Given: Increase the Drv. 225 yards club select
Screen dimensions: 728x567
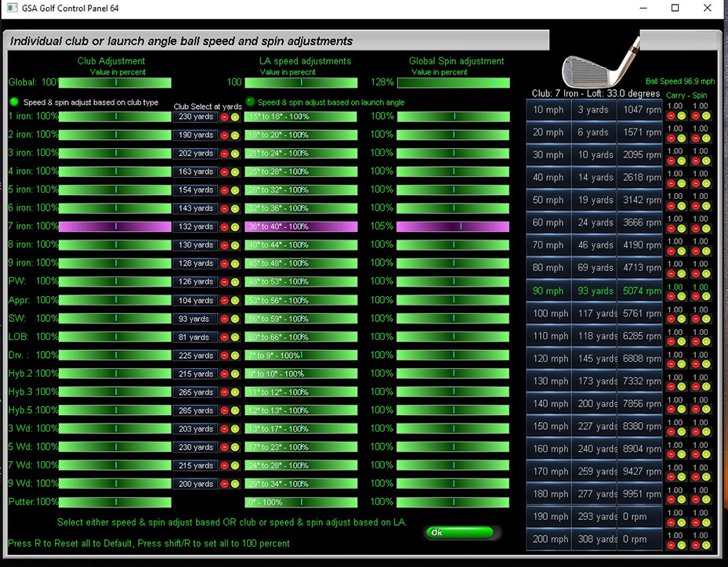Looking at the screenshot, I should click(x=235, y=356).
